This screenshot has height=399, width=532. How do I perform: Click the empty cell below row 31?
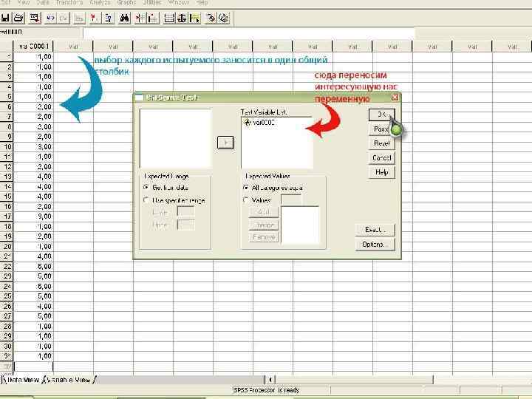point(33,366)
